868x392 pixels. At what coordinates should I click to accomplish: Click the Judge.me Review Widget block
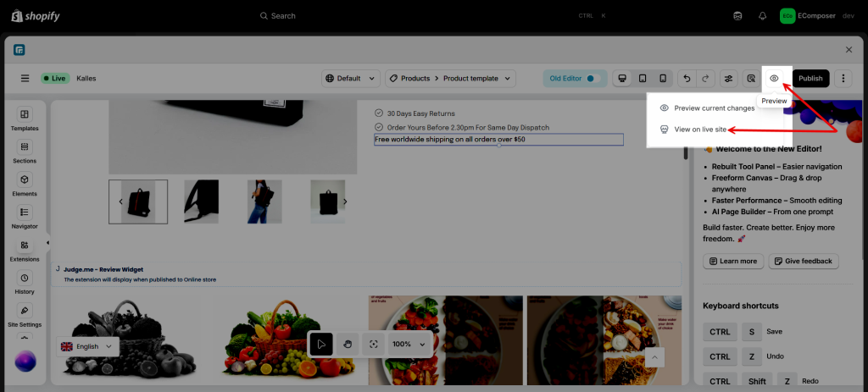(x=366, y=274)
